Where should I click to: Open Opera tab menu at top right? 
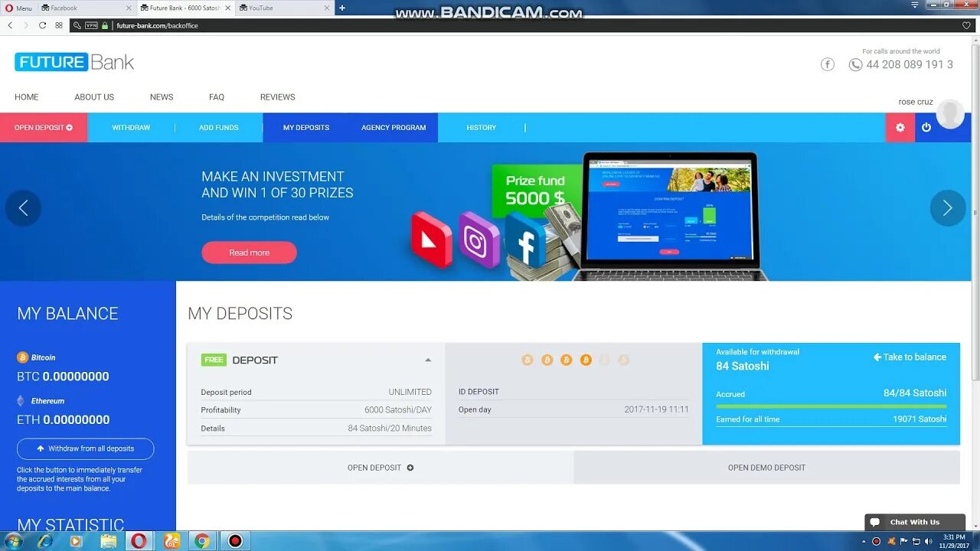pyautogui.click(x=915, y=6)
